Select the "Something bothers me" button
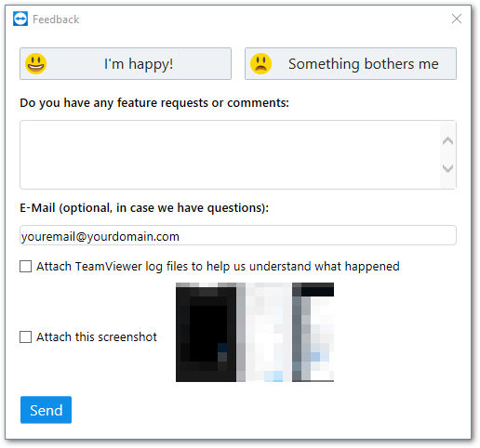The image size is (480, 448). pos(351,64)
